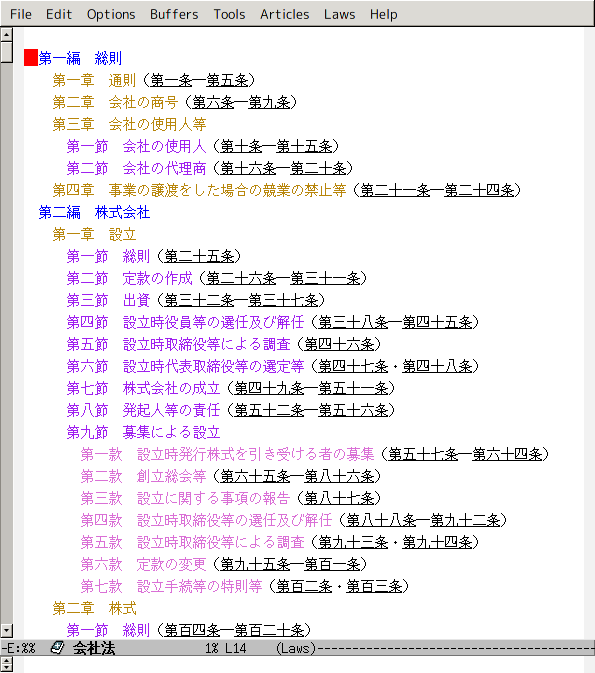Viewport: 595px width, 673px height.
Task: Select the 第九節 募集による設立 heading
Action: coord(143,432)
